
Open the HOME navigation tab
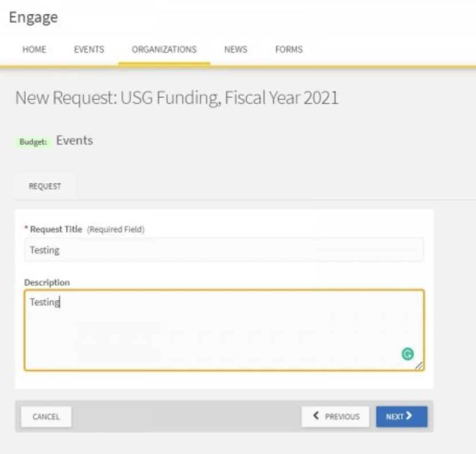[x=34, y=49]
